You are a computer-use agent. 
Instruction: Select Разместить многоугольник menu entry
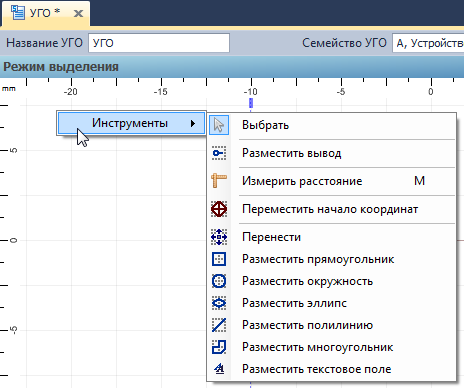[331, 347]
